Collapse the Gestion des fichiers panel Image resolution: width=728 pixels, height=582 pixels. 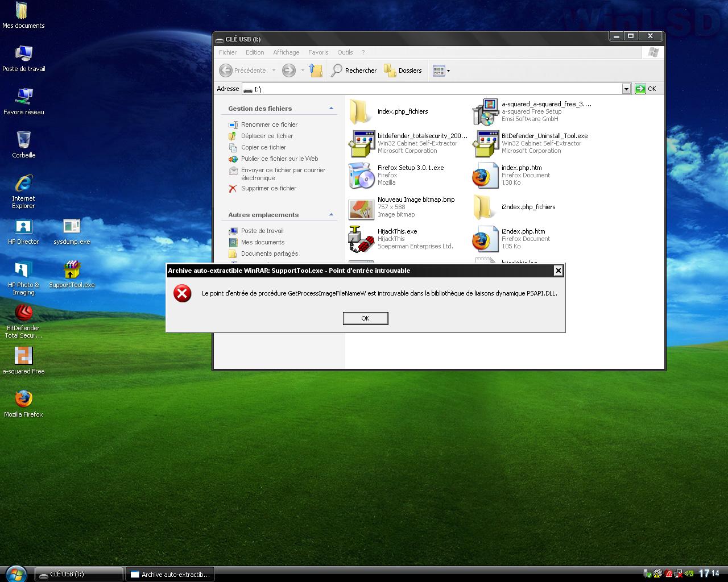click(x=331, y=109)
